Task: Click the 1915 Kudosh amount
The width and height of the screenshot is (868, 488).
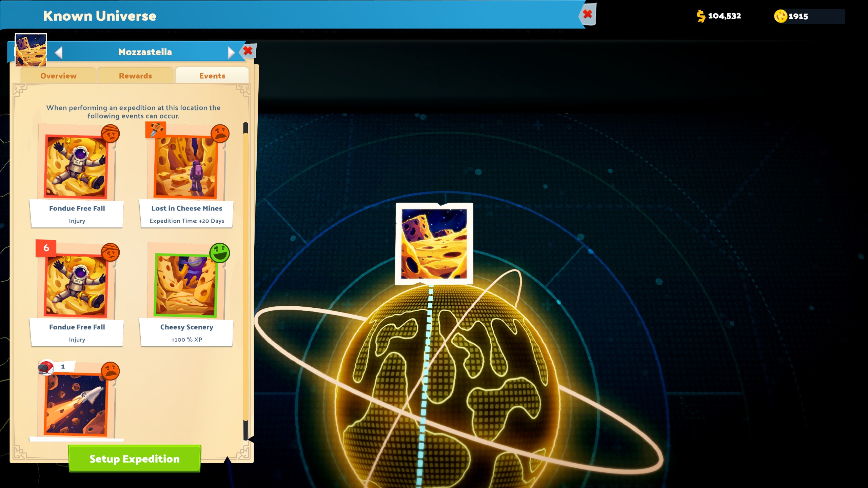Action: [798, 16]
